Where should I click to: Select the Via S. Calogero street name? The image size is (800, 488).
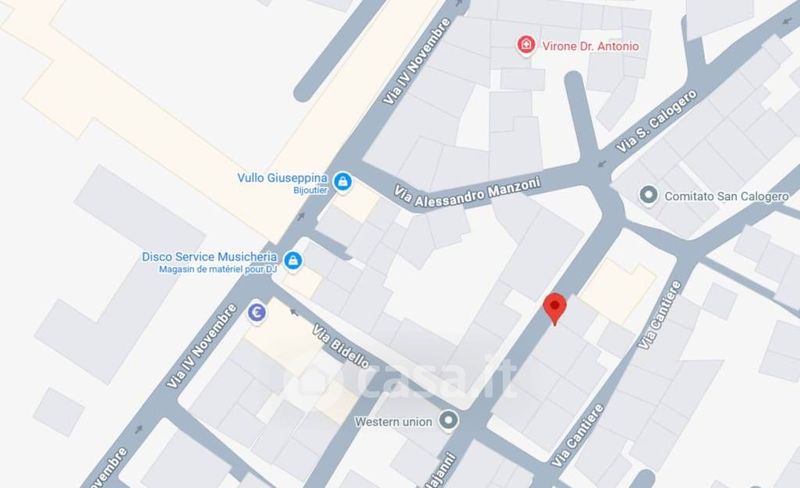pyautogui.click(x=657, y=121)
